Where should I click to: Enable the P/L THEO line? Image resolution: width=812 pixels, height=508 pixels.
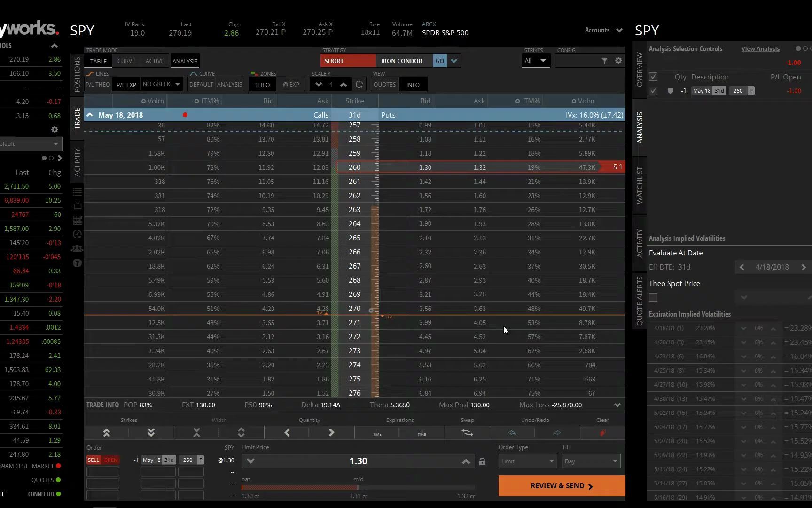[98, 85]
